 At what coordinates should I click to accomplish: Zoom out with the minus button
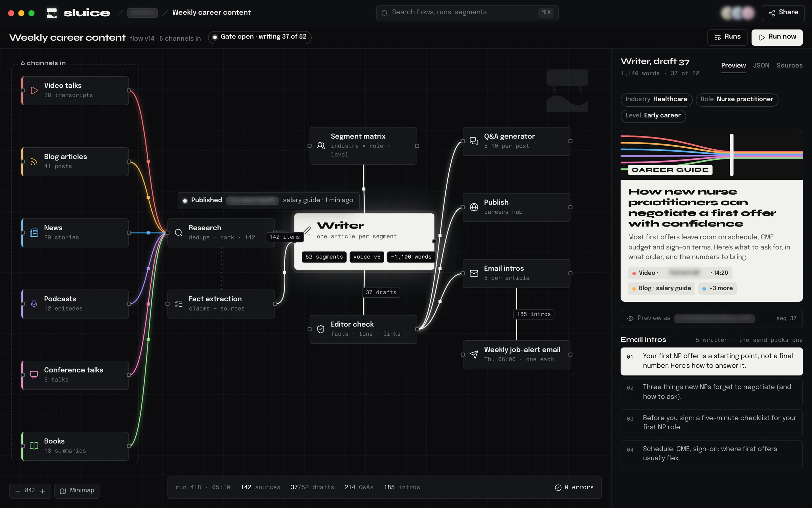coord(18,491)
